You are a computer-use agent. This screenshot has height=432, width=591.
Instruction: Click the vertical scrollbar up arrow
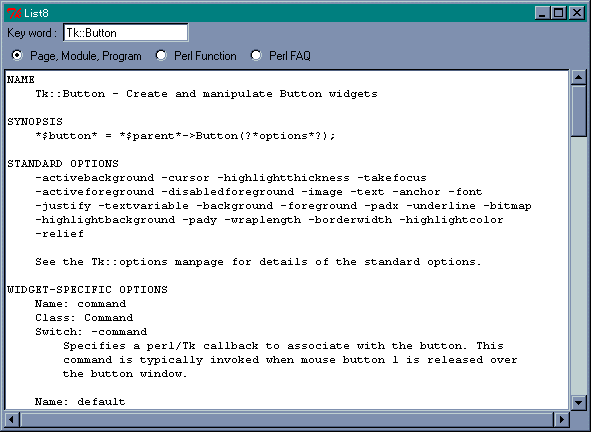(578, 77)
